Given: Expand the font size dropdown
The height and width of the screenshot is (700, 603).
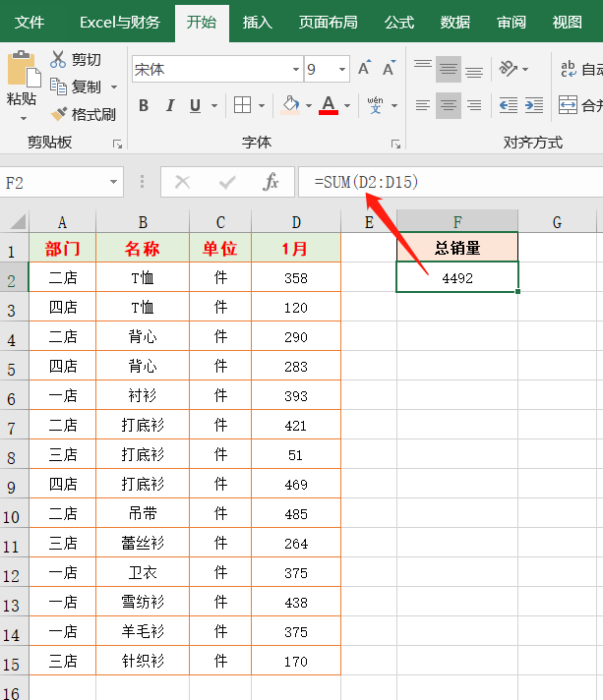Looking at the screenshot, I should tap(342, 70).
